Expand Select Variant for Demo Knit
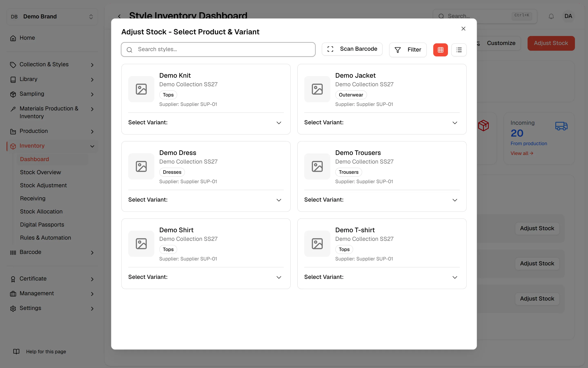Image resolution: width=588 pixels, height=368 pixels. pos(206,122)
